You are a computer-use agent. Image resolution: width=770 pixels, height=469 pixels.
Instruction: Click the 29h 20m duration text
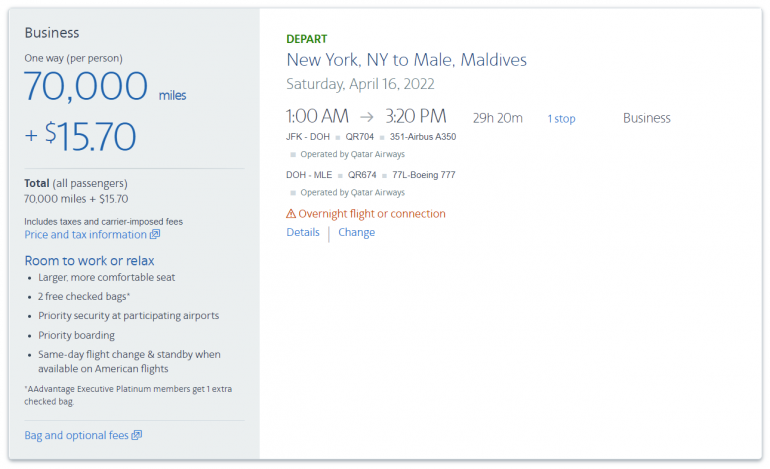coord(497,118)
